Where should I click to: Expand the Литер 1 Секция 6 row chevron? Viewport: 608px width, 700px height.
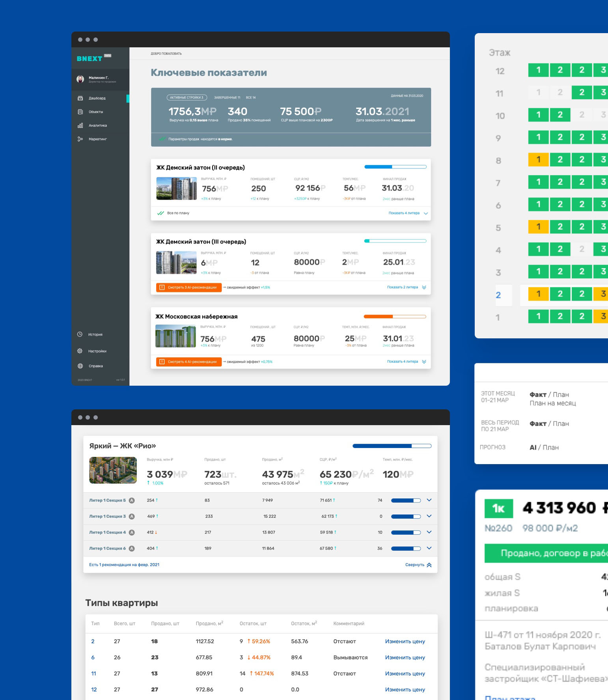[x=429, y=548]
